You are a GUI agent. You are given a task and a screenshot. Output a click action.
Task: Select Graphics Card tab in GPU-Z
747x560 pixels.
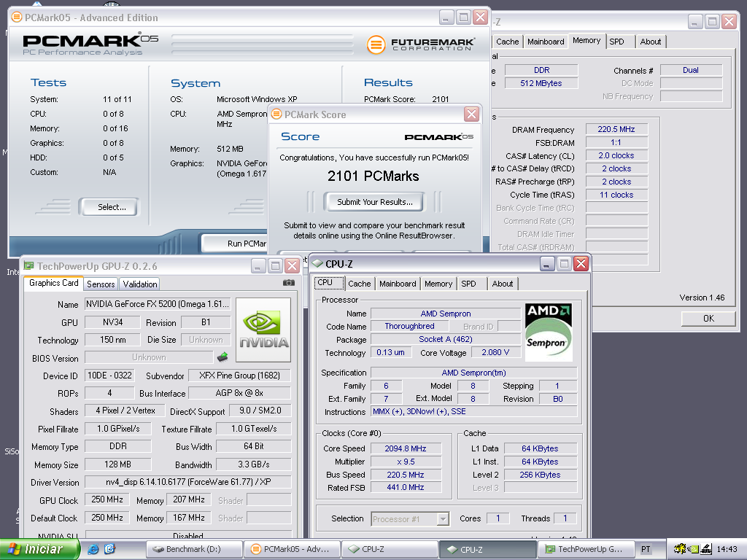coord(53,283)
